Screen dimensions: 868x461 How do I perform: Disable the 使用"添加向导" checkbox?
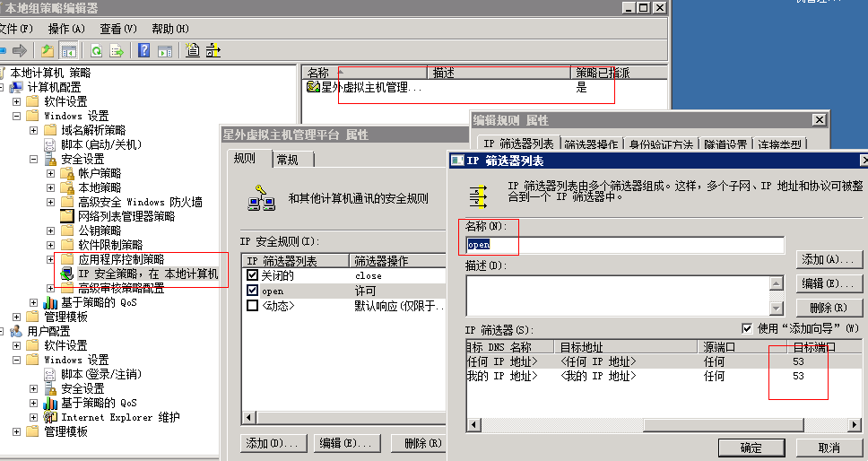click(748, 328)
